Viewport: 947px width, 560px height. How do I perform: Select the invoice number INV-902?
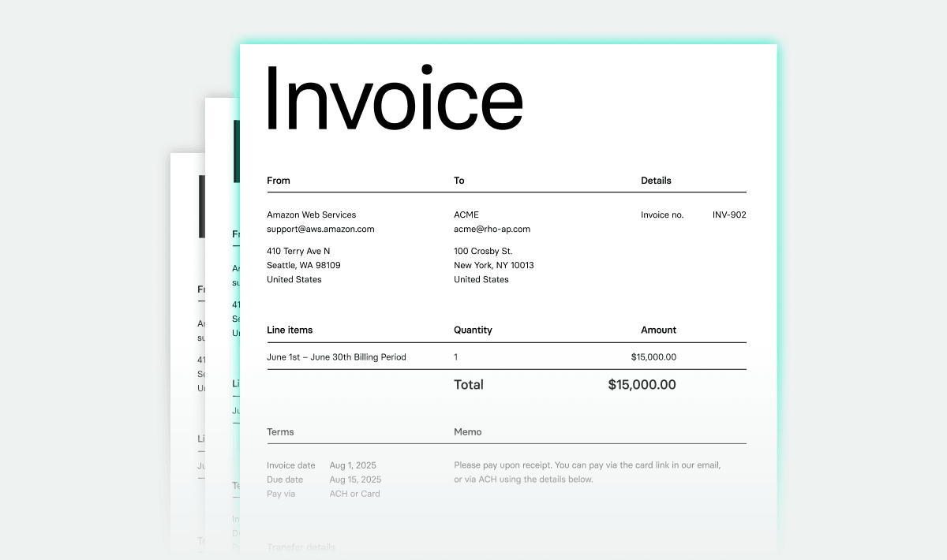tap(729, 214)
